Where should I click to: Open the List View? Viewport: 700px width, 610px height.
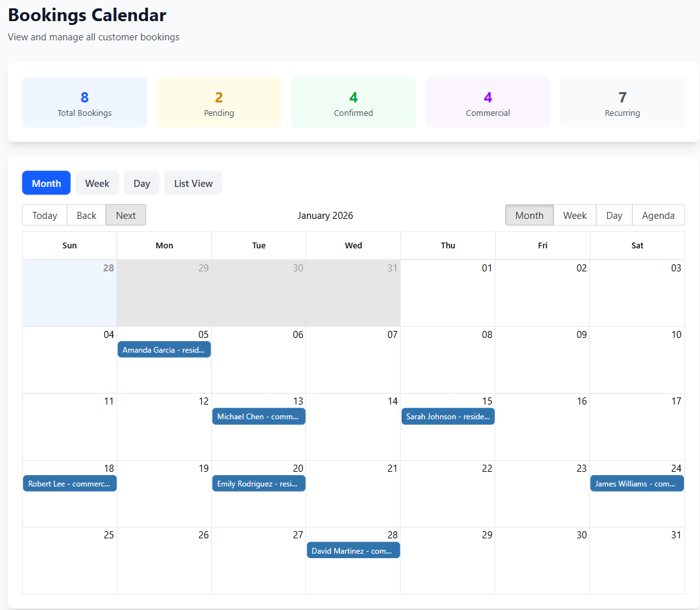click(x=193, y=182)
